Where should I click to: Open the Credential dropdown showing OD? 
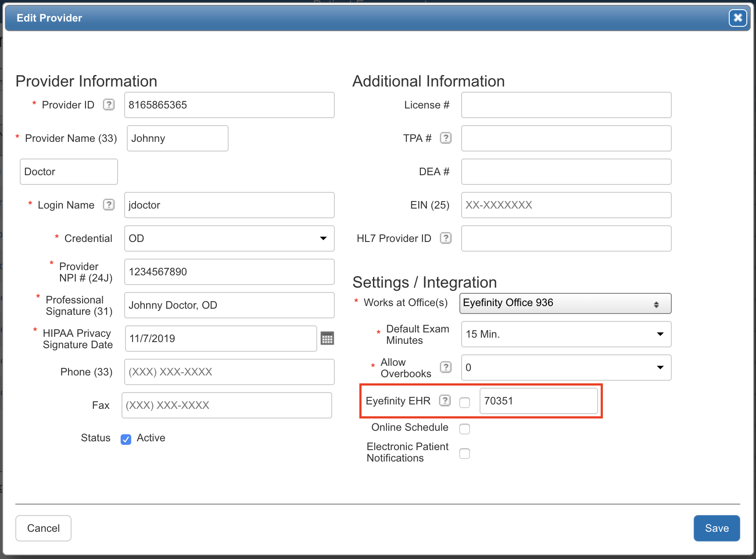(x=229, y=238)
